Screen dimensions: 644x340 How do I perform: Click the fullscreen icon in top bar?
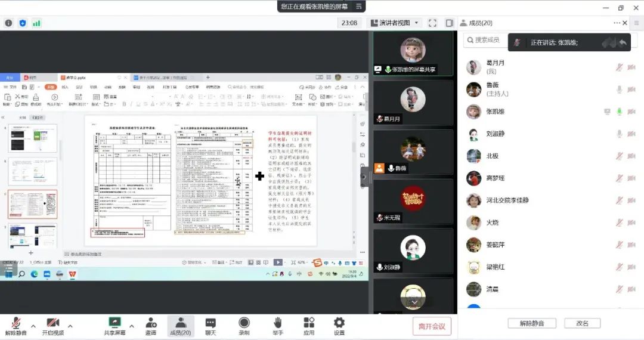tap(432, 23)
